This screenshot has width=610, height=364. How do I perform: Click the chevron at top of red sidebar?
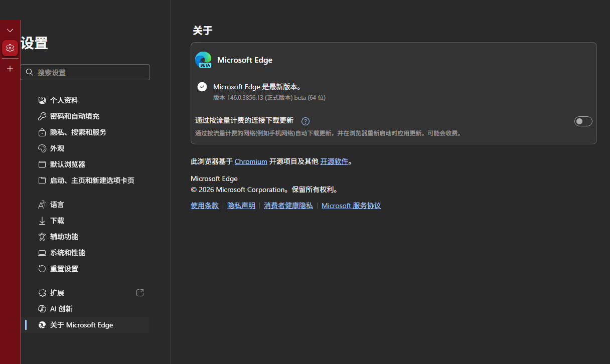pyautogui.click(x=10, y=30)
